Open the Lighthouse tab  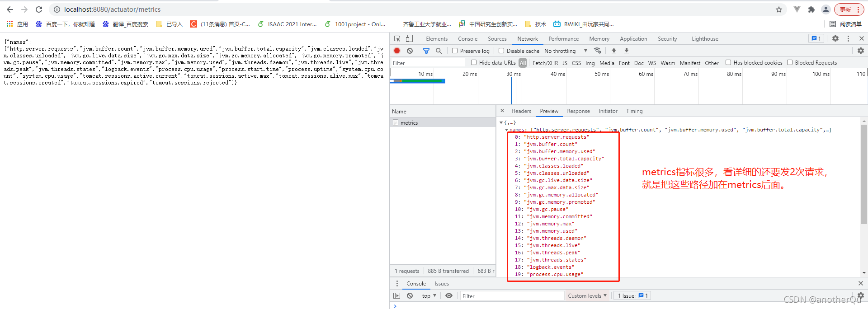705,39
